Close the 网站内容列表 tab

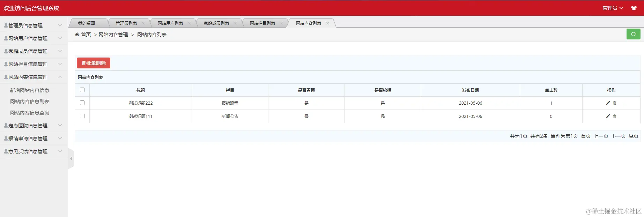(x=327, y=23)
